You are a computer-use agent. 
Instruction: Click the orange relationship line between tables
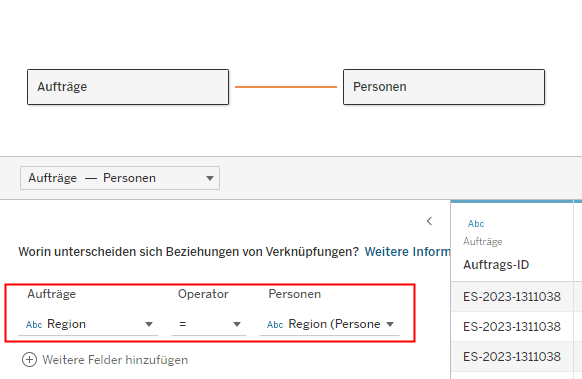coord(286,87)
